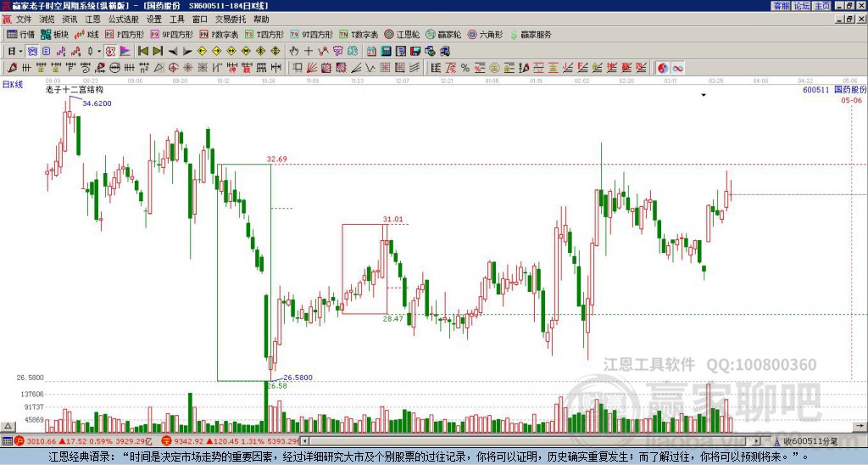The width and height of the screenshot is (868, 465).
Task: Open the calendar icon in toolbar
Action: point(371,51)
